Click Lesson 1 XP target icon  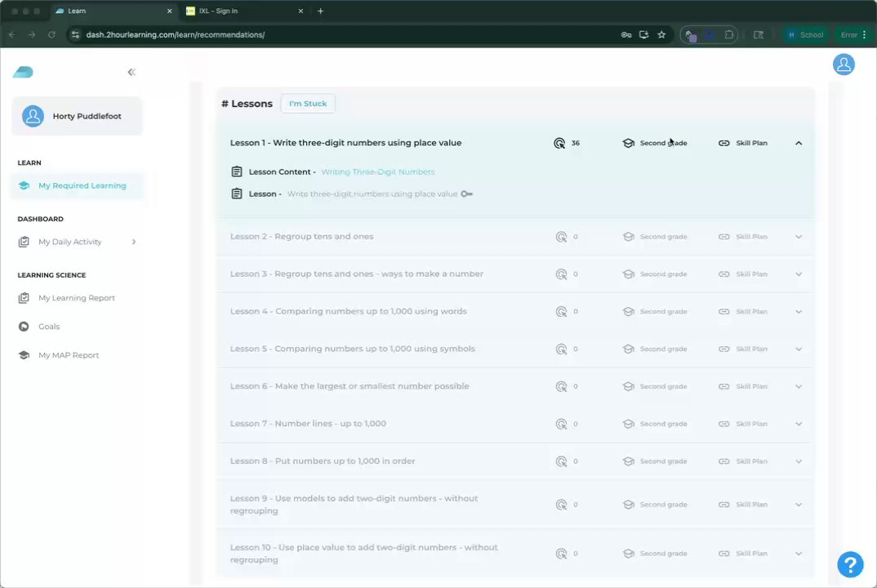559,143
